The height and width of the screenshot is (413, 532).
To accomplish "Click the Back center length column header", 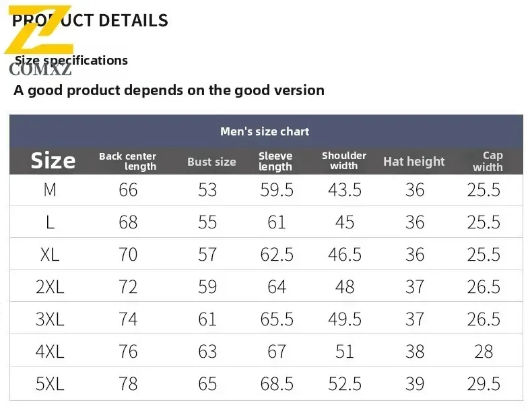I will click(127, 161).
